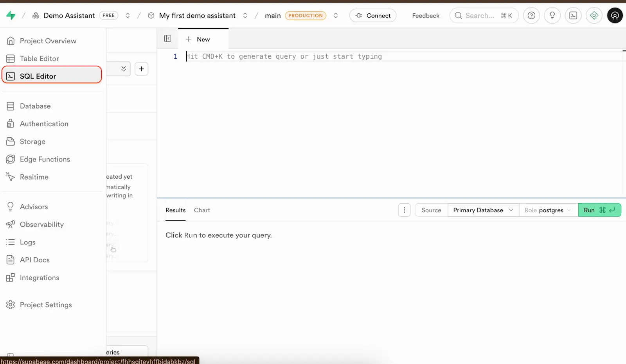This screenshot has width=626, height=364.
Task: Open the Advisors panel
Action: pos(33,206)
